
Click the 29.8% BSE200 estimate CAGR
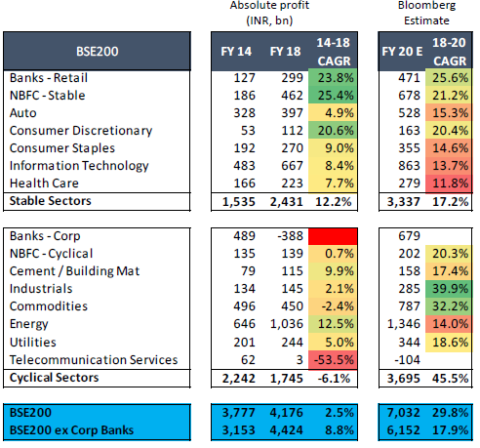tap(451, 413)
